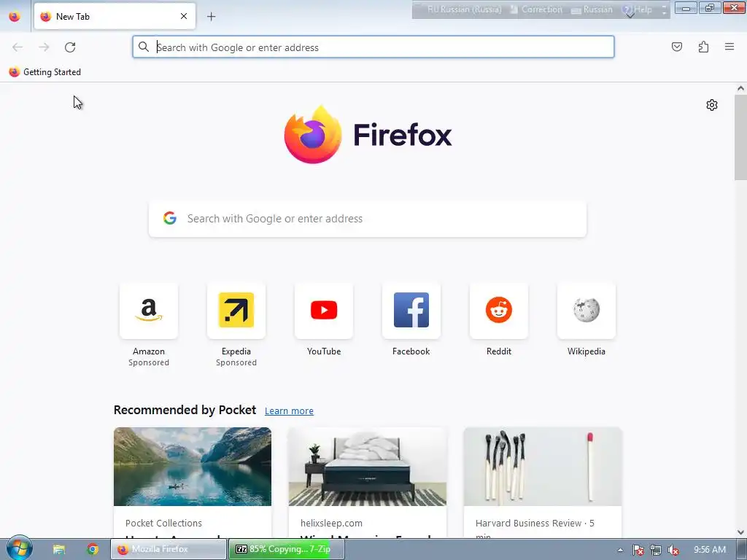This screenshot has width=747, height=560.
Task: Click the Pocket Collections source text
Action: pyautogui.click(x=163, y=523)
